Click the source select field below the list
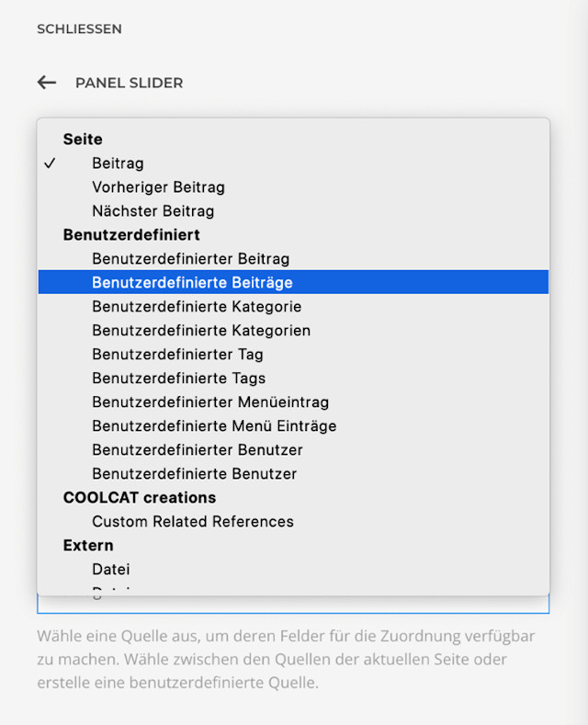588x725 pixels. (293, 606)
